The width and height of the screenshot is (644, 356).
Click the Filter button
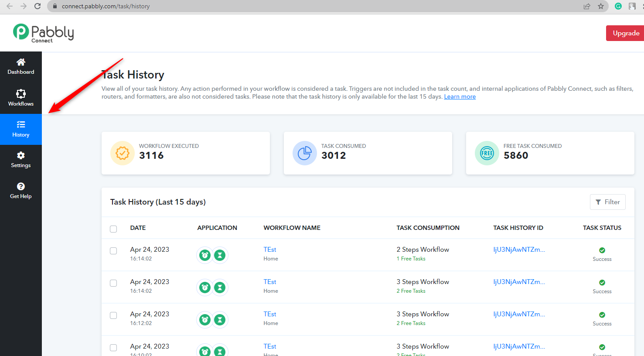pyautogui.click(x=608, y=202)
